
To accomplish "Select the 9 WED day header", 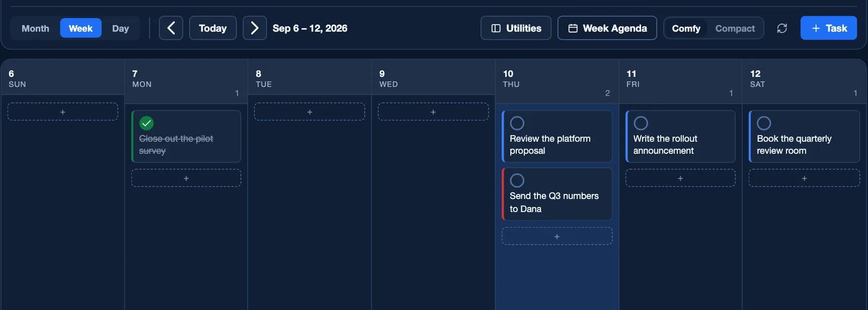I will [433, 77].
